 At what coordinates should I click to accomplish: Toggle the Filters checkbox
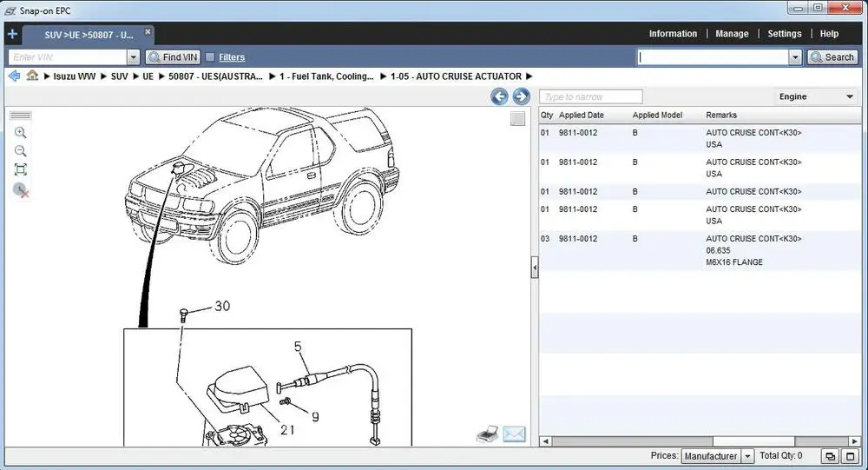click(x=210, y=57)
